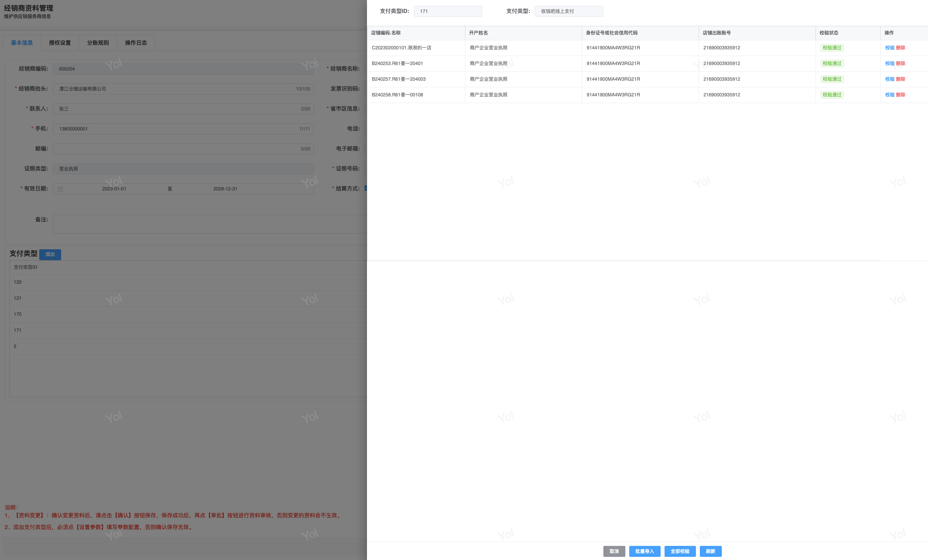928x560 pixels.
Task: Click the 添加 button beside 支付类型
Action: point(50,254)
